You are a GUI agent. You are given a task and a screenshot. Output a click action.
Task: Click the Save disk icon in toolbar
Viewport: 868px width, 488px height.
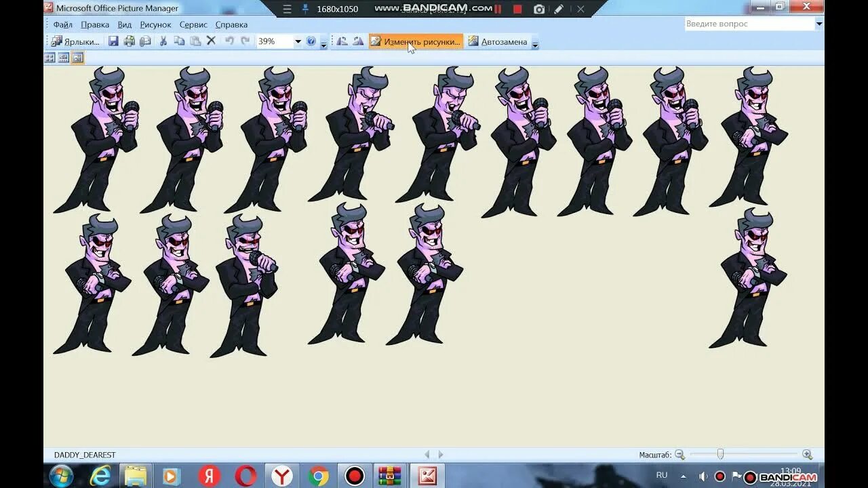pyautogui.click(x=113, y=41)
